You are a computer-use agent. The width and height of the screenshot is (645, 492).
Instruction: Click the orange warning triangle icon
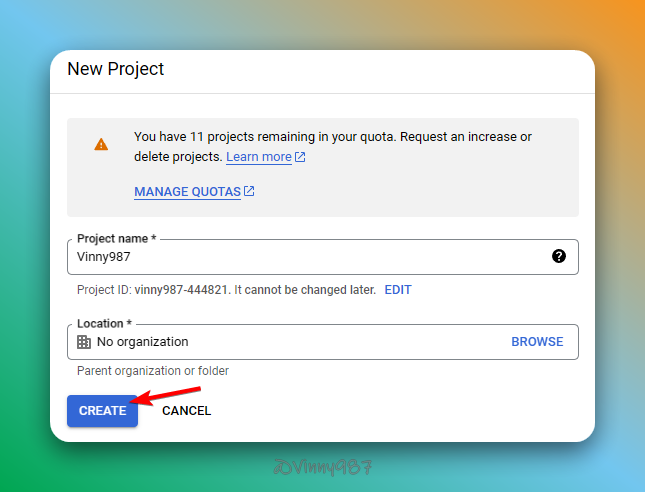(x=101, y=144)
